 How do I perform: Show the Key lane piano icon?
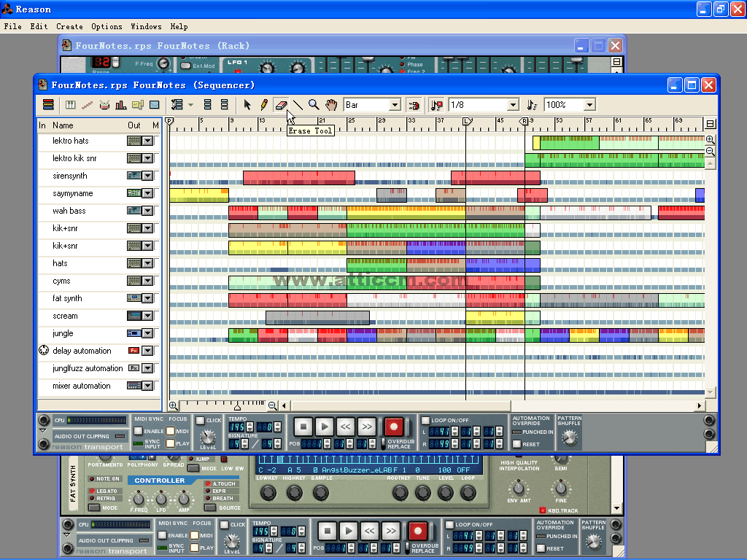(71, 105)
